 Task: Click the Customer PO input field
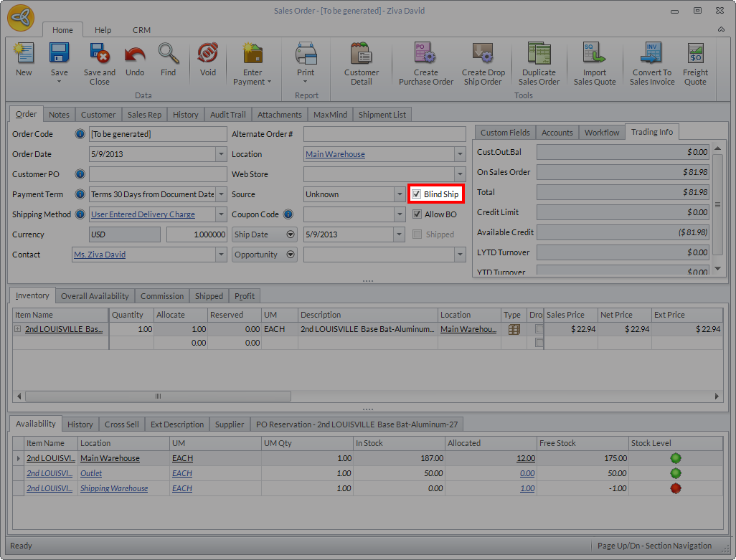(x=158, y=174)
